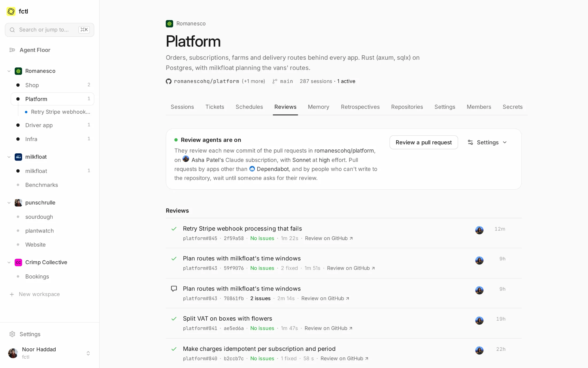Viewport: 588px width, 368px height.
Task: Click the fctl logo icon
Action: pos(11,12)
